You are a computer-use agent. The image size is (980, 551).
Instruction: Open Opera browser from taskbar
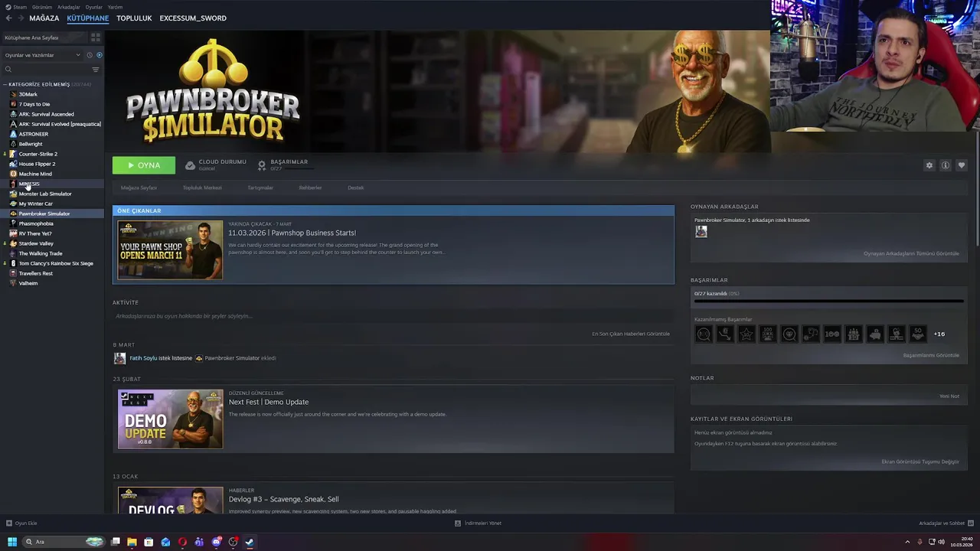pyautogui.click(x=182, y=542)
